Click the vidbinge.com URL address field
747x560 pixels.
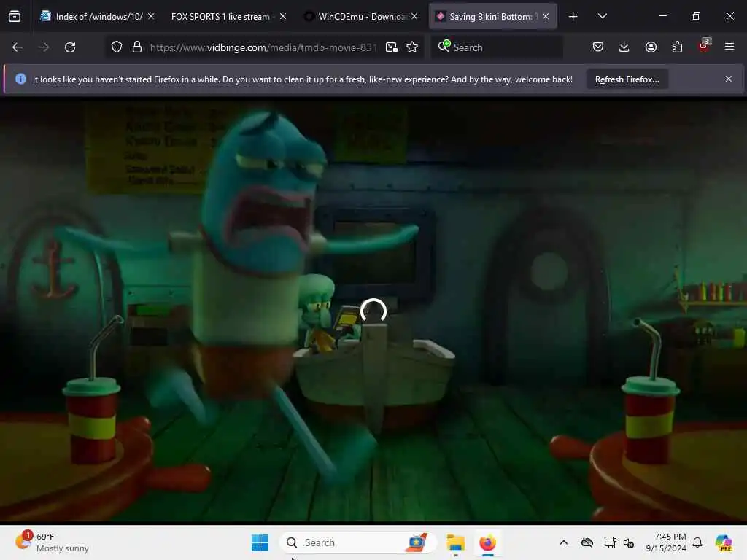pyautogui.click(x=263, y=47)
